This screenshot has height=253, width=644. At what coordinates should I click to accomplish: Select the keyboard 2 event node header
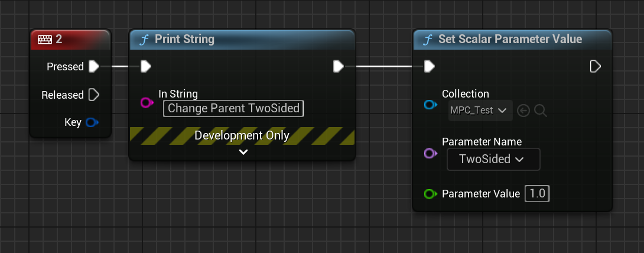[x=71, y=40]
